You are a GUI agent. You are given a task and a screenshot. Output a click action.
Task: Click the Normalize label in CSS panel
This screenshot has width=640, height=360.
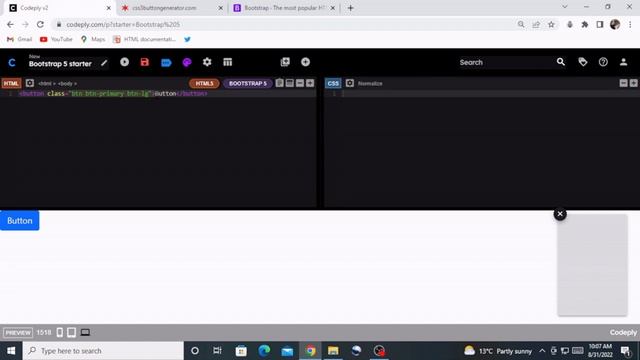pyautogui.click(x=370, y=83)
